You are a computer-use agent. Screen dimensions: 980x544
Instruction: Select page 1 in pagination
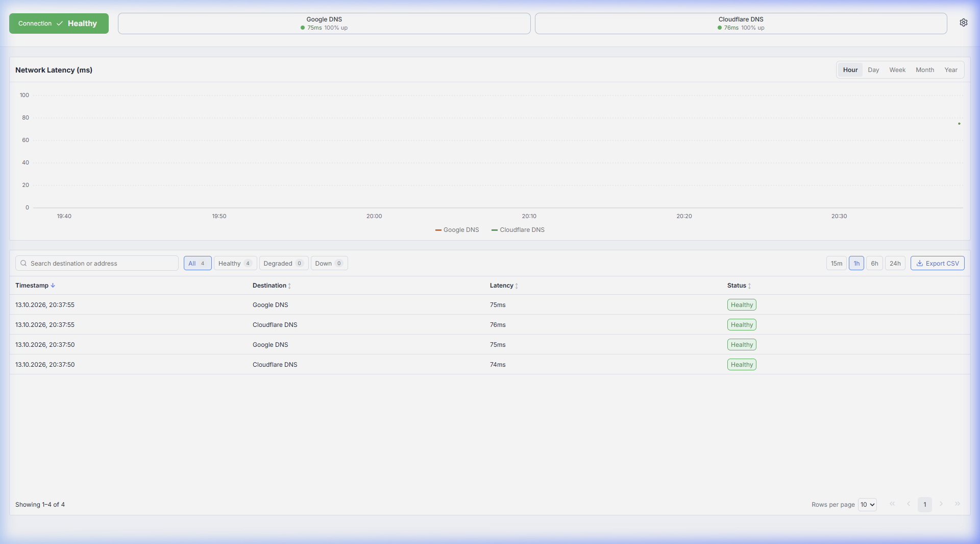click(925, 505)
